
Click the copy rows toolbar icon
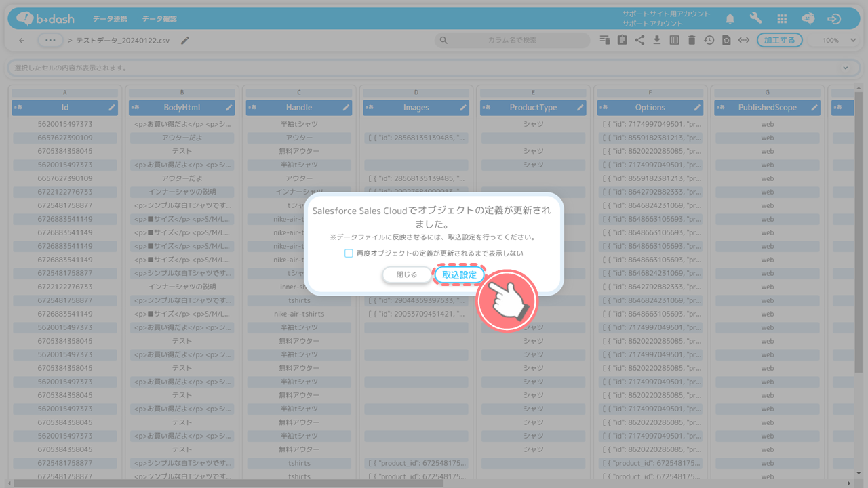click(605, 40)
